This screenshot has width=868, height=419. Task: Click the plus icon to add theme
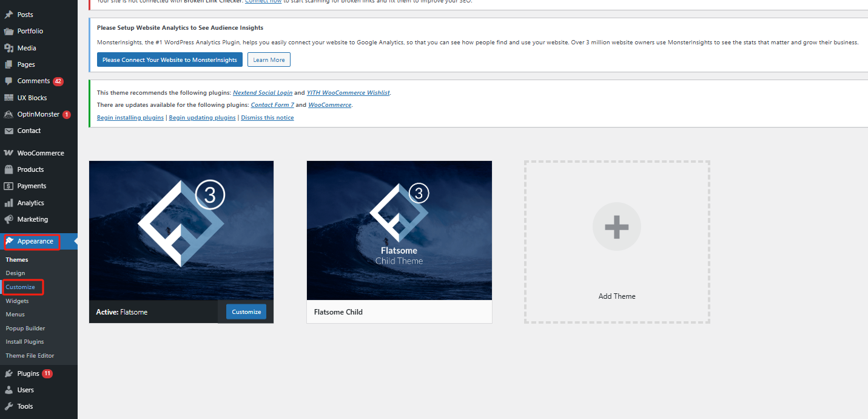pyautogui.click(x=616, y=227)
